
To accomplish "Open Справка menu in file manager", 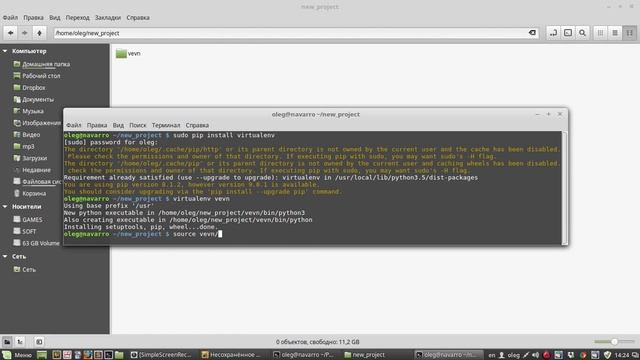I will (138, 18).
